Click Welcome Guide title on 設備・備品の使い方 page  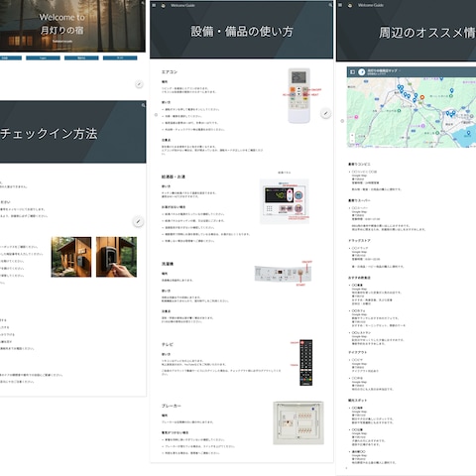[x=182, y=5]
